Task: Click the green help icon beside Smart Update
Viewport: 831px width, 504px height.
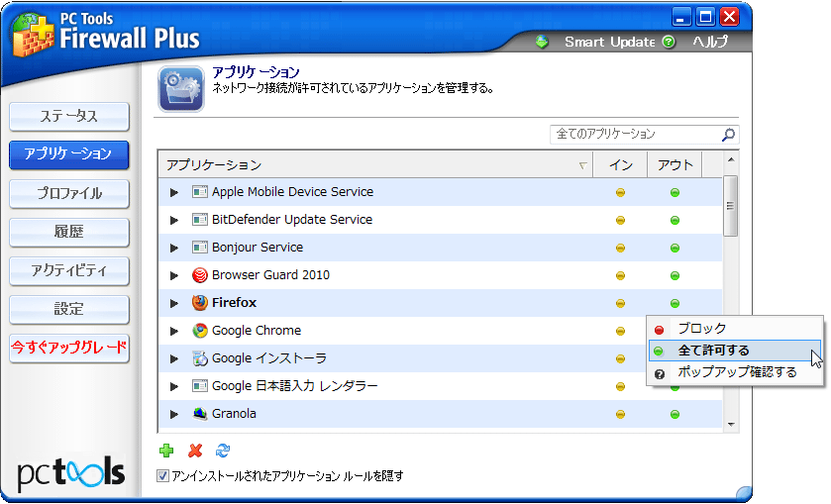Action: click(x=669, y=42)
